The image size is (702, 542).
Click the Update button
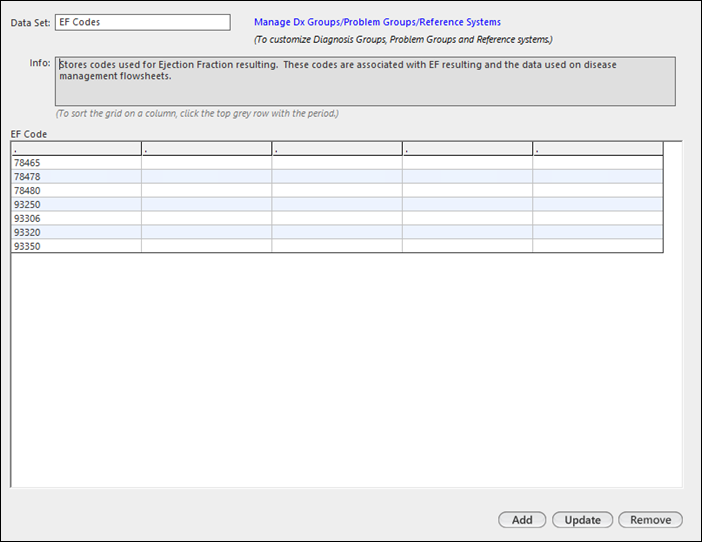click(582, 520)
